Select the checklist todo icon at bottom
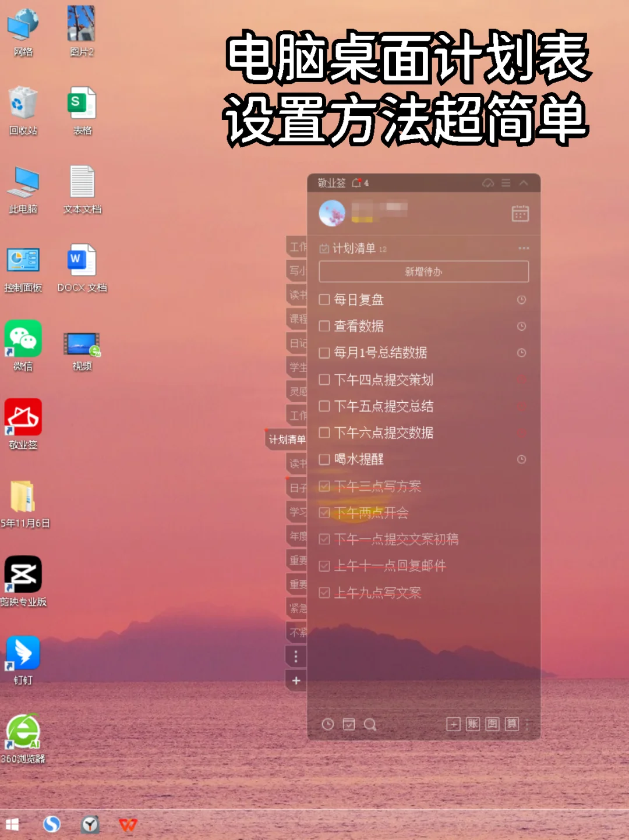Screen dimensions: 629x840 [x=349, y=725]
